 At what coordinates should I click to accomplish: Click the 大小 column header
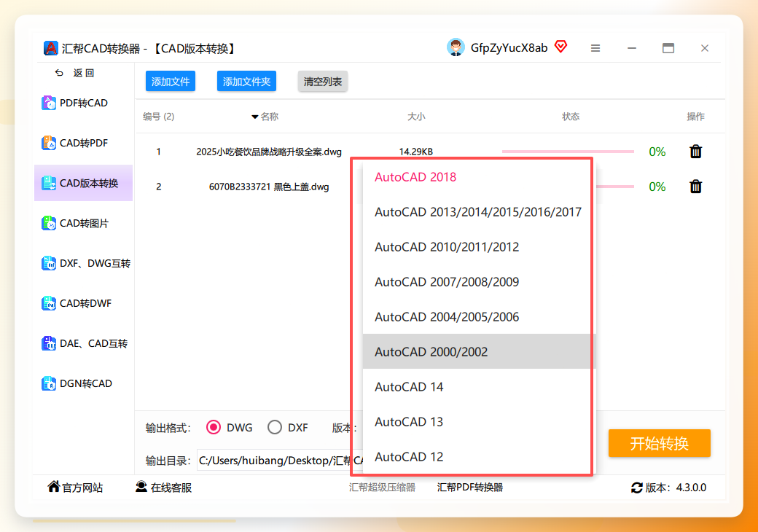[415, 117]
